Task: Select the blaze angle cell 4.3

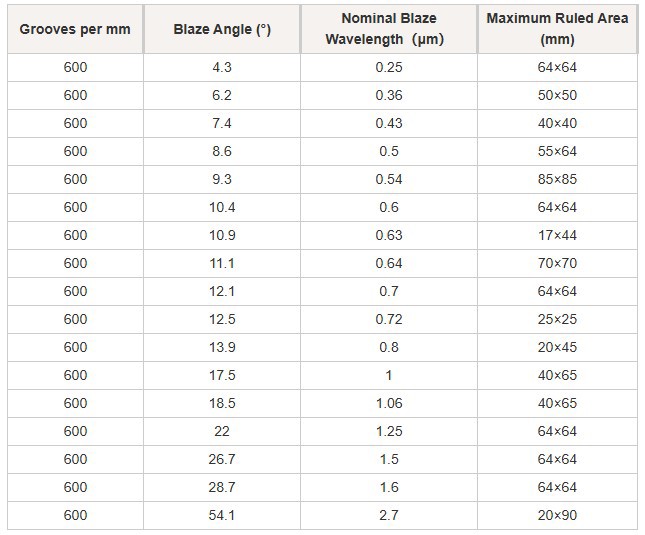Action: (x=222, y=67)
